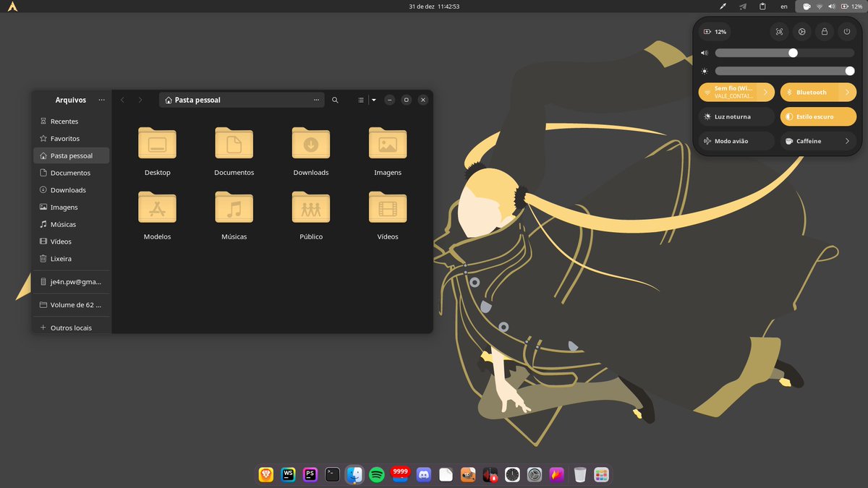
Task: Adjust the brightness slider
Action: tap(784, 71)
